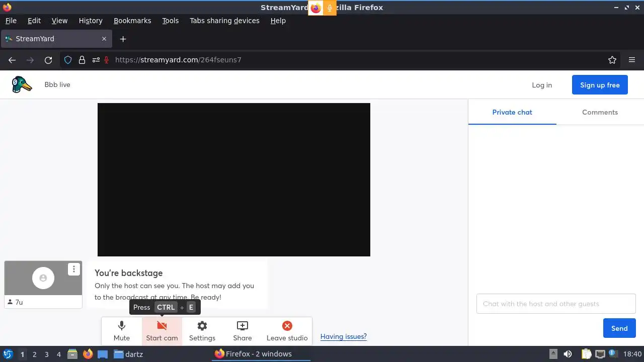Mute the microphone in the studio toolbar
The image size is (644, 362).
point(122,331)
